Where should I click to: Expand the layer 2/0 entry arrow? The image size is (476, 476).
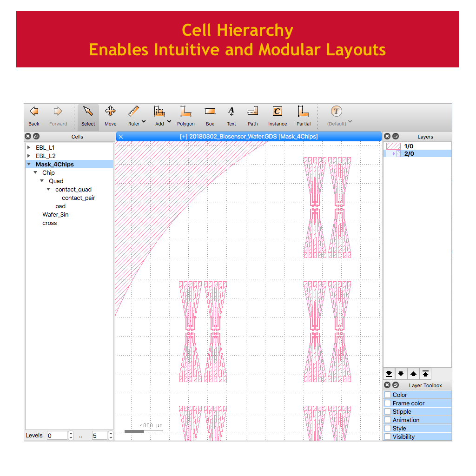(394, 153)
